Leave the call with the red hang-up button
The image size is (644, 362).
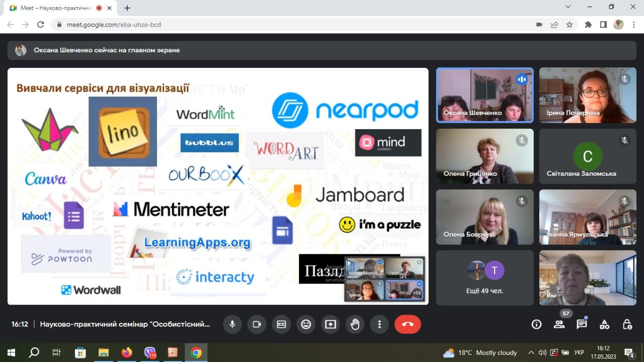408,324
